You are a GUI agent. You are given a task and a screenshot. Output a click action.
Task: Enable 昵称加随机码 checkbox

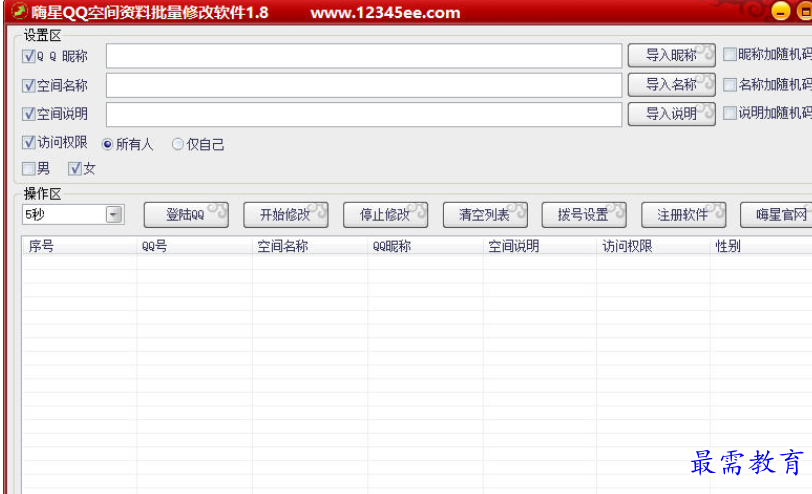click(730, 54)
